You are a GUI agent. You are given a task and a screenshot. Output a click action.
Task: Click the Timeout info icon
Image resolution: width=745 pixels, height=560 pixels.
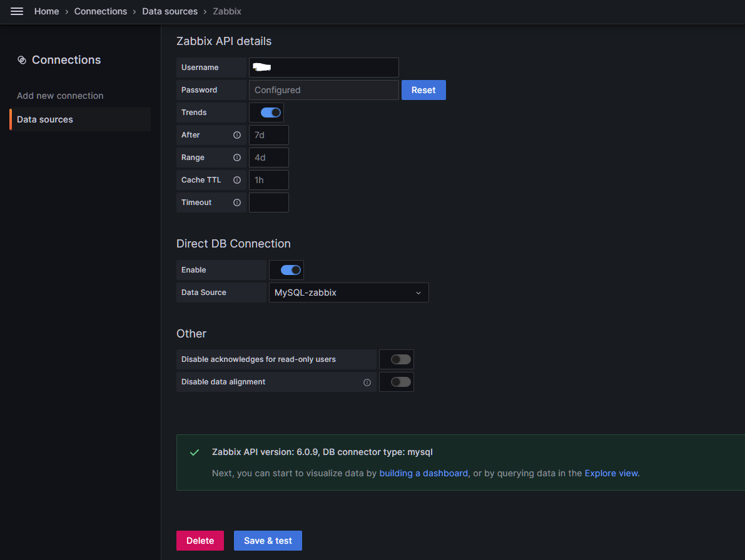pos(237,202)
